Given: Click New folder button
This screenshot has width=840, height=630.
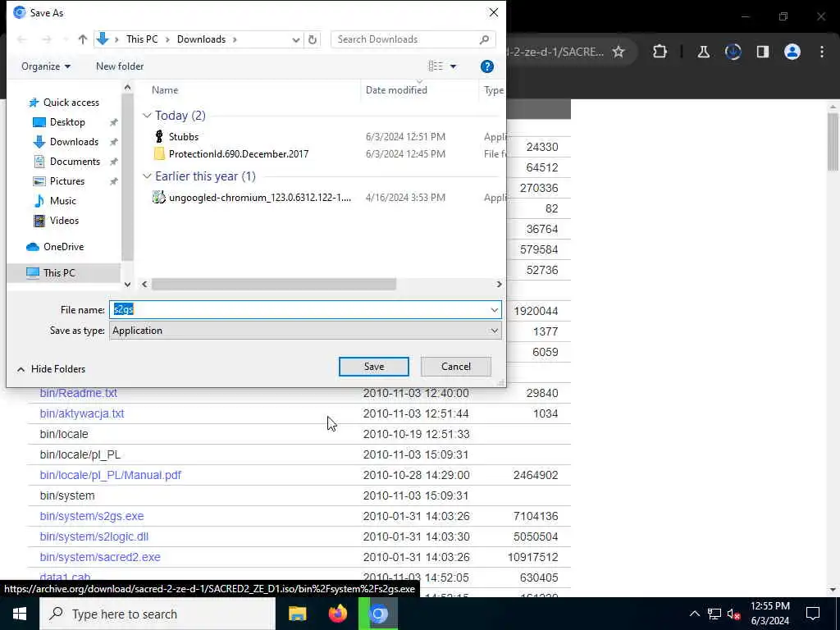Looking at the screenshot, I should [x=120, y=66].
